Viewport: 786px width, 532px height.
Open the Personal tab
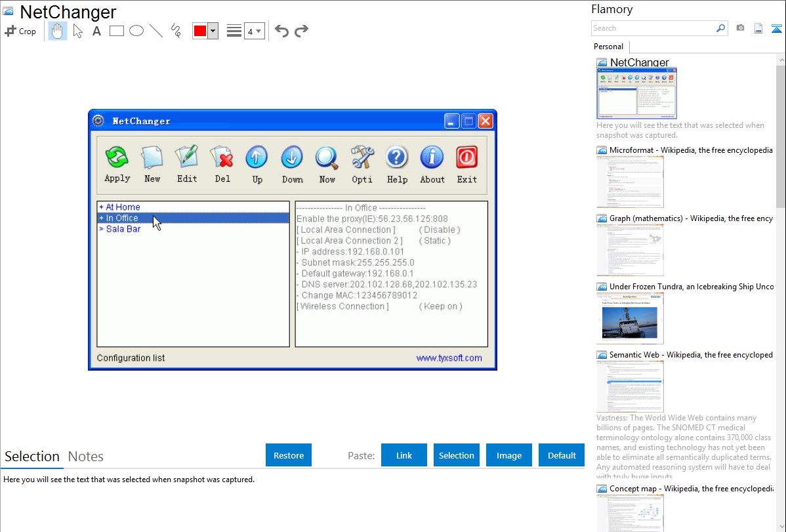coord(608,47)
